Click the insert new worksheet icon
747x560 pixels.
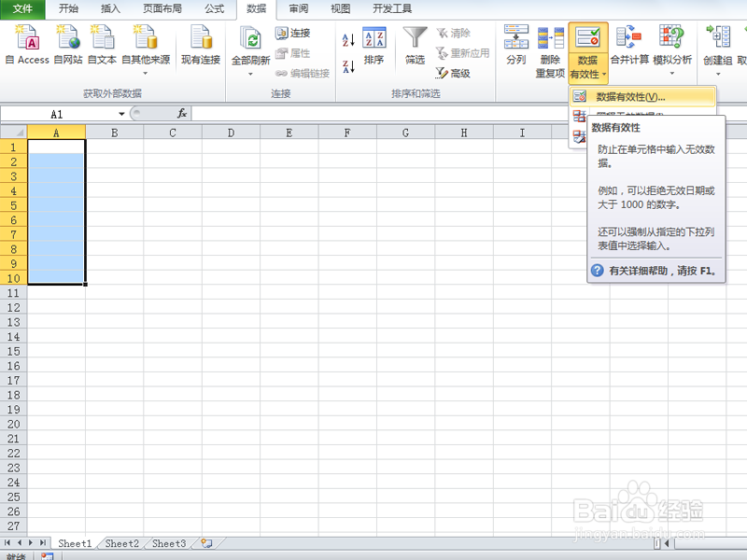(x=206, y=543)
